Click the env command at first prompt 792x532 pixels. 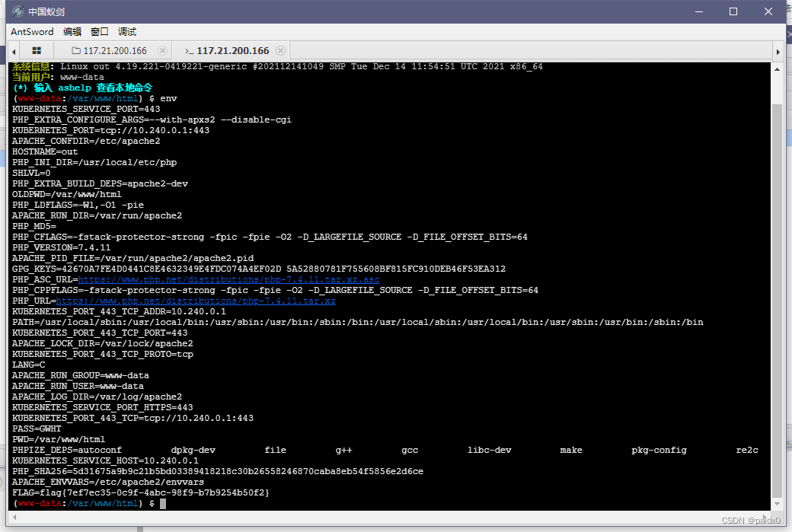tap(168, 98)
